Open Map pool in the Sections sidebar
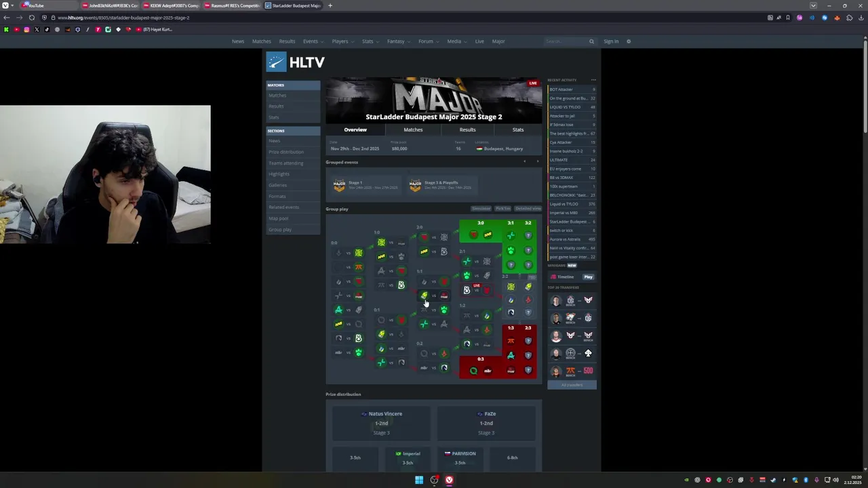 pos(279,218)
